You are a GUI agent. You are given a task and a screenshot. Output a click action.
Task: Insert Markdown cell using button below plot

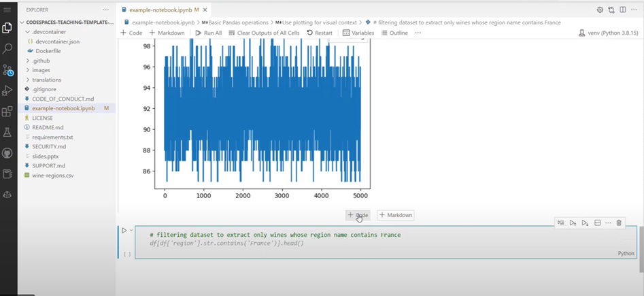pos(396,215)
